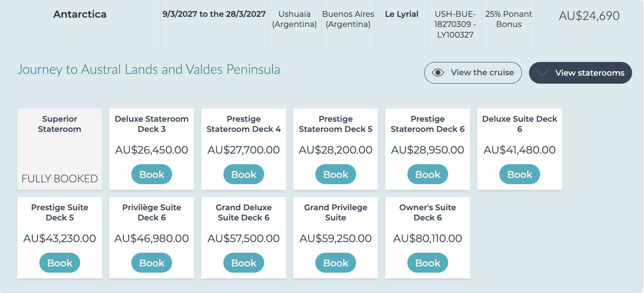Book the Prestige Stateroom Deck 5
Screen dimensions: 644x293
(x=335, y=174)
